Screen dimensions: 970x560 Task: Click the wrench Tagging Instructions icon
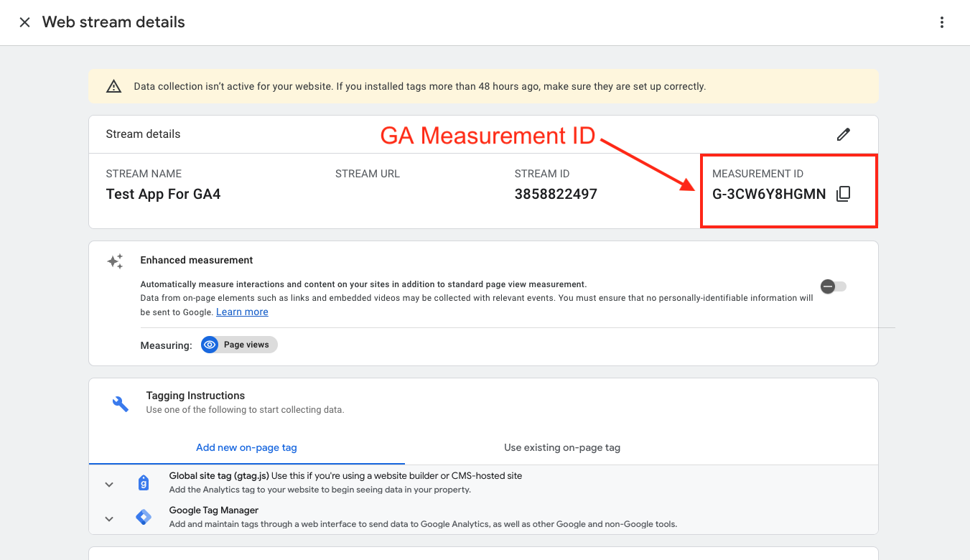click(x=121, y=403)
